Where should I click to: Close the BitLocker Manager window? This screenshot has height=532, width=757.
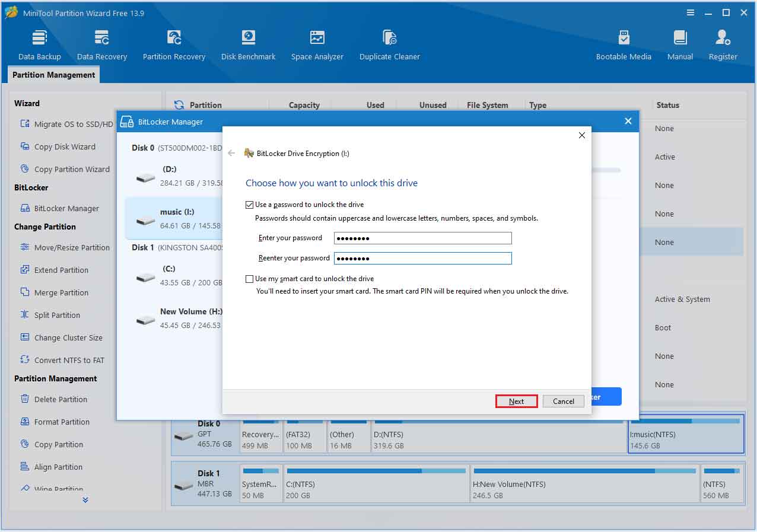click(628, 121)
